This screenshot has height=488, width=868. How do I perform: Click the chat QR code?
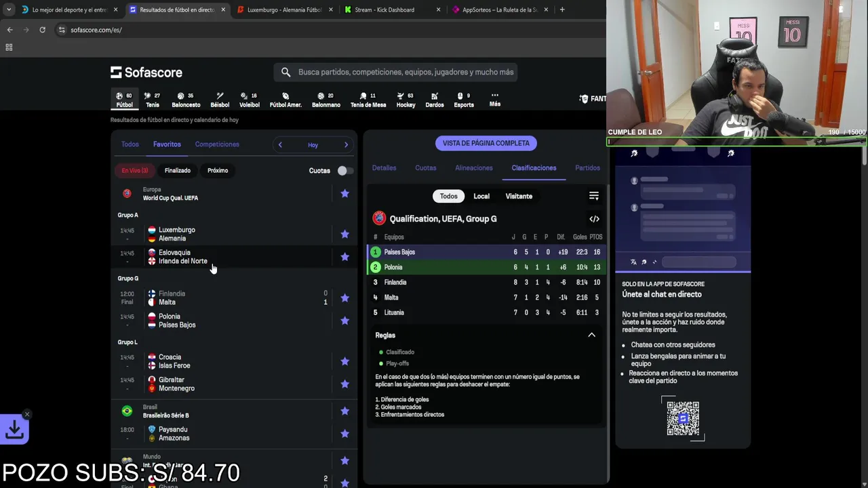tap(683, 418)
